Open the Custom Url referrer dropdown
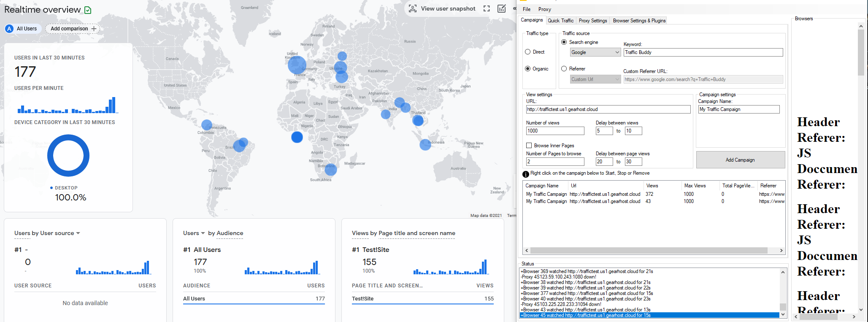 pyautogui.click(x=595, y=79)
